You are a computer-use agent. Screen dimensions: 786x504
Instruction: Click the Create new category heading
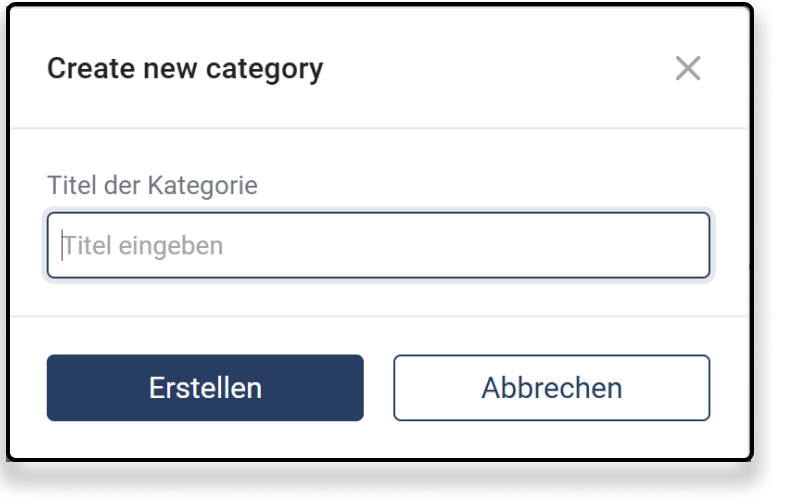click(185, 69)
